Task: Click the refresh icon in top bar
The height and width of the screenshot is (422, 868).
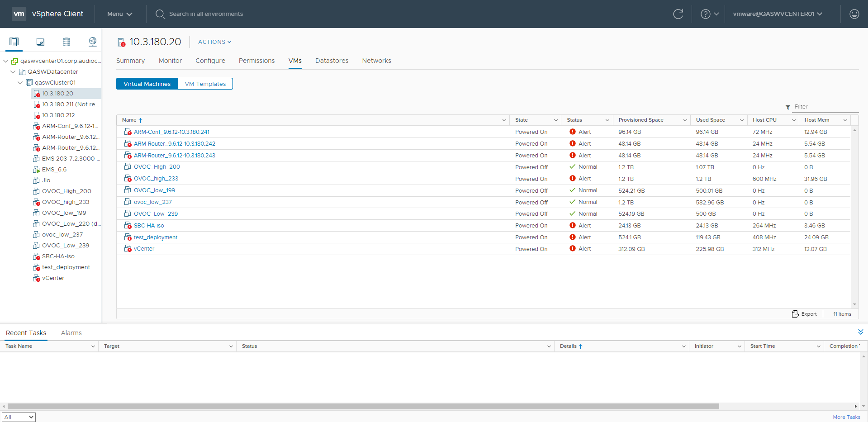Action: coord(678,14)
